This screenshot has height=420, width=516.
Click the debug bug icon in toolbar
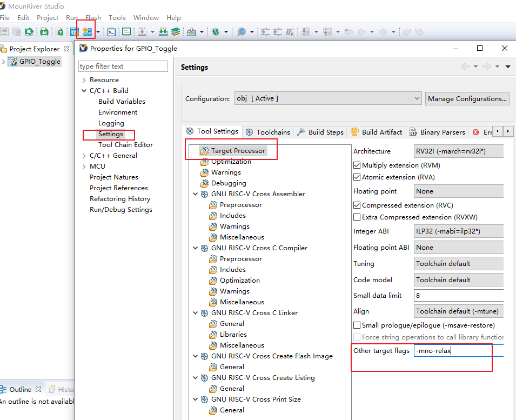point(216,32)
